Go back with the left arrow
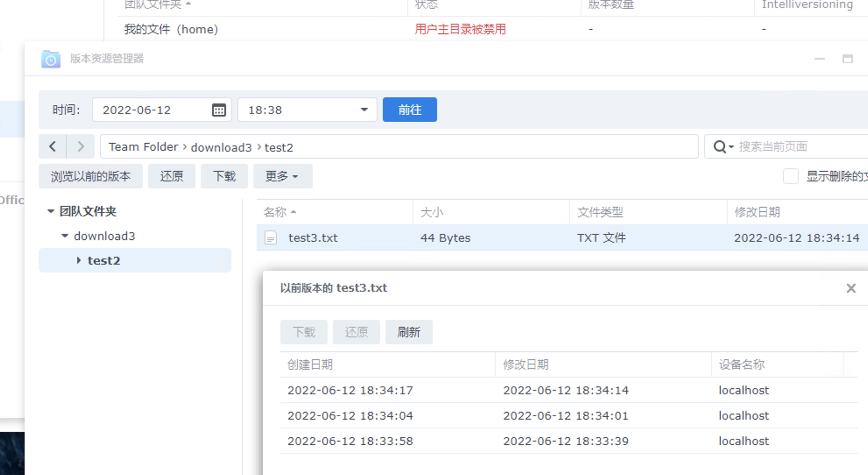This screenshot has width=868, height=475. pos(53,146)
